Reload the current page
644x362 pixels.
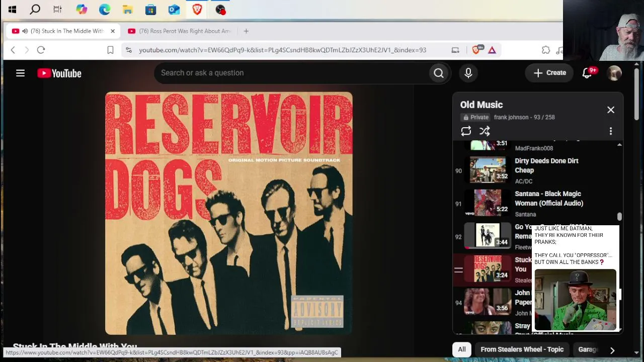tap(41, 50)
